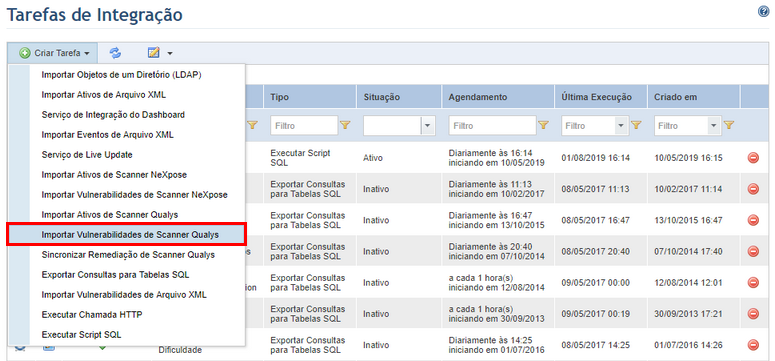The width and height of the screenshot is (775, 361).
Task: Focus the Agendamento filter text field
Action: pos(492,126)
